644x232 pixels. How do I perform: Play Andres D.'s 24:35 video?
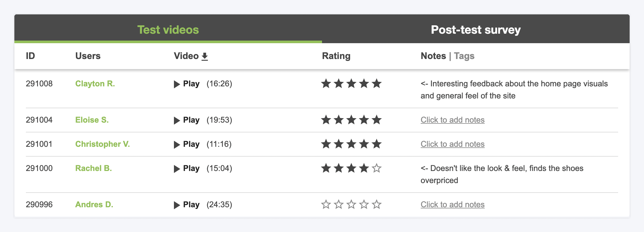point(187,205)
